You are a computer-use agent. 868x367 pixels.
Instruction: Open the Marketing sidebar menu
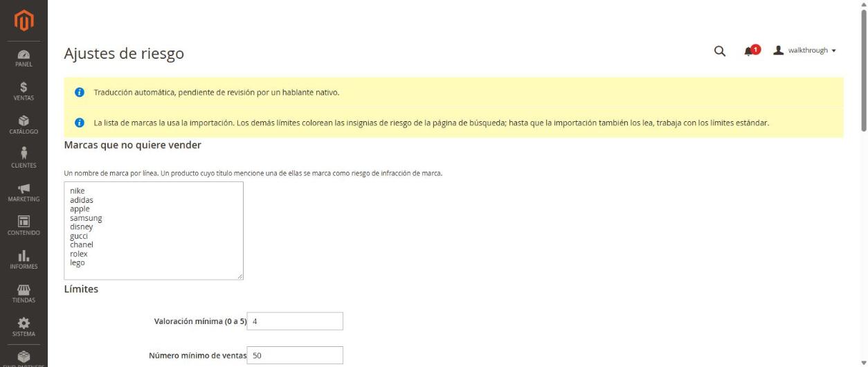24,193
